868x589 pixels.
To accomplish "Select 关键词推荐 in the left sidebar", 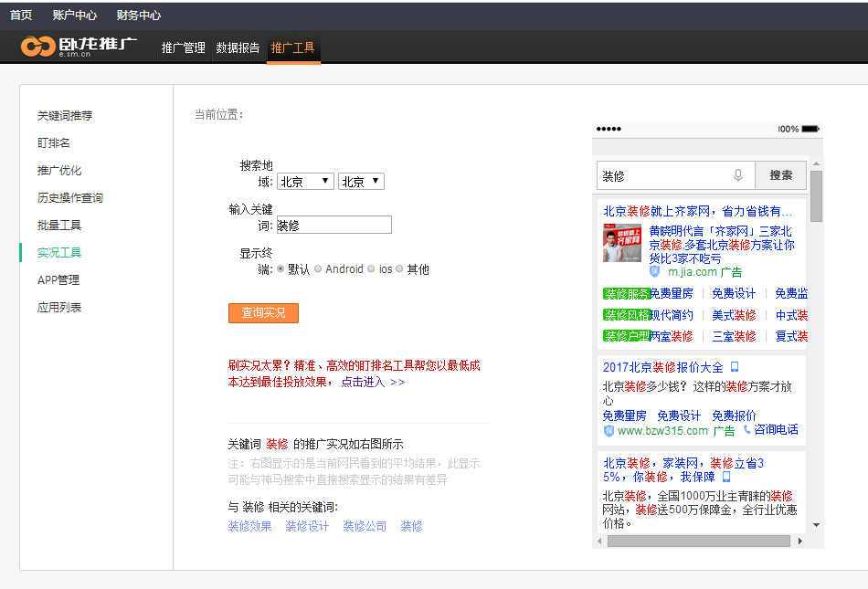I will point(65,116).
